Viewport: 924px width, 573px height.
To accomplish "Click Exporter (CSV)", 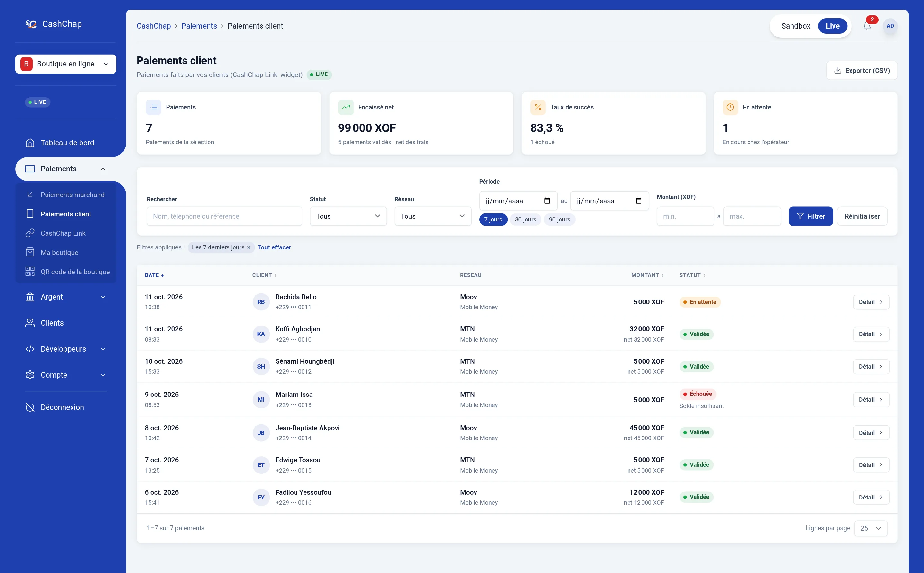I will pyautogui.click(x=861, y=71).
